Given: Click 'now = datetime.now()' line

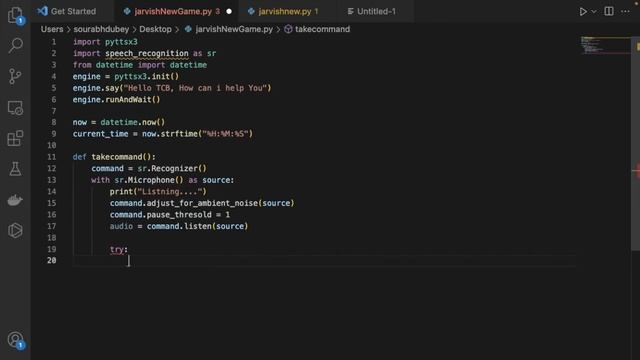Looking at the screenshot, I should (x=119, y=122).
